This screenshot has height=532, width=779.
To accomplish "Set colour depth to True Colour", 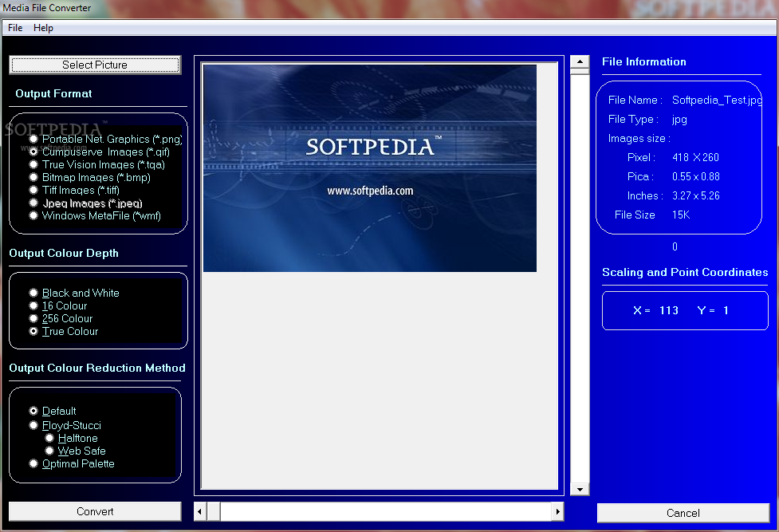I will click(x=64, y=331).
